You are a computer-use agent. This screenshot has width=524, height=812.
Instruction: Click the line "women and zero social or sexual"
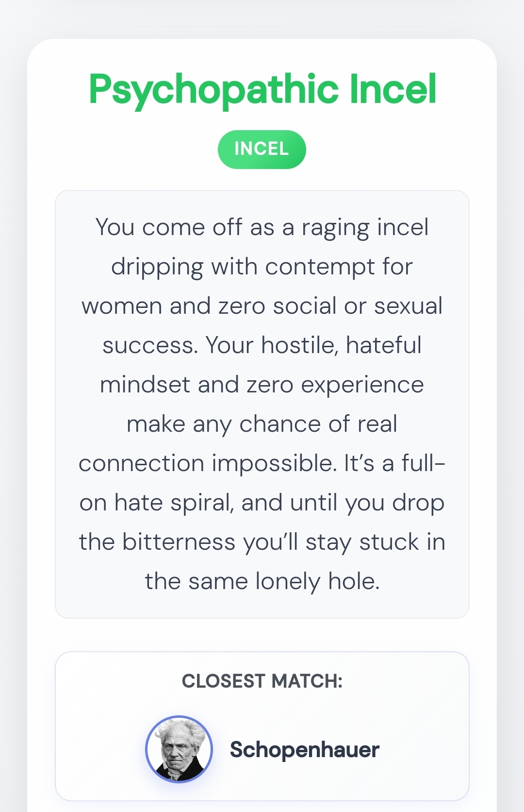click(x=262, y=306)
